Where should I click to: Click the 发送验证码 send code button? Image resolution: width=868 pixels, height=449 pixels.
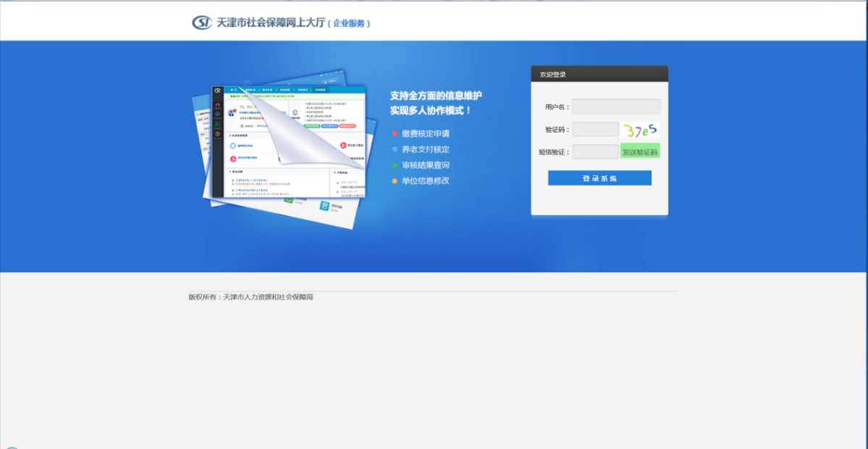640,151
